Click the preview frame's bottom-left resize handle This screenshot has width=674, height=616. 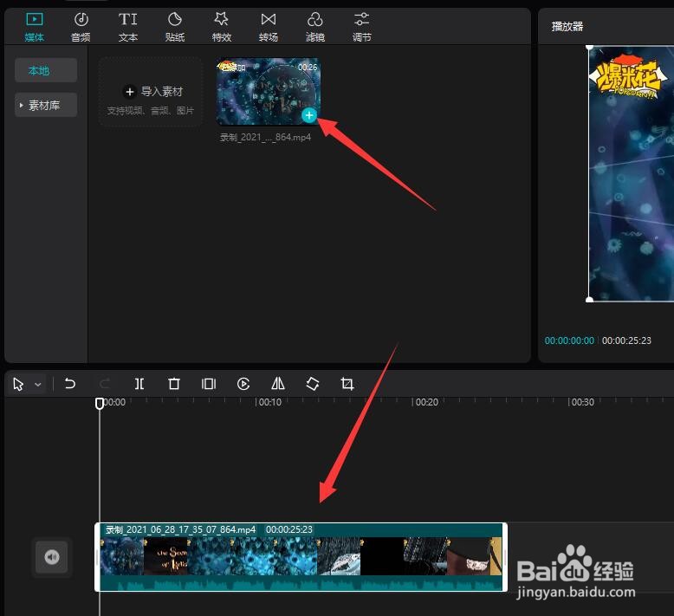590,300
